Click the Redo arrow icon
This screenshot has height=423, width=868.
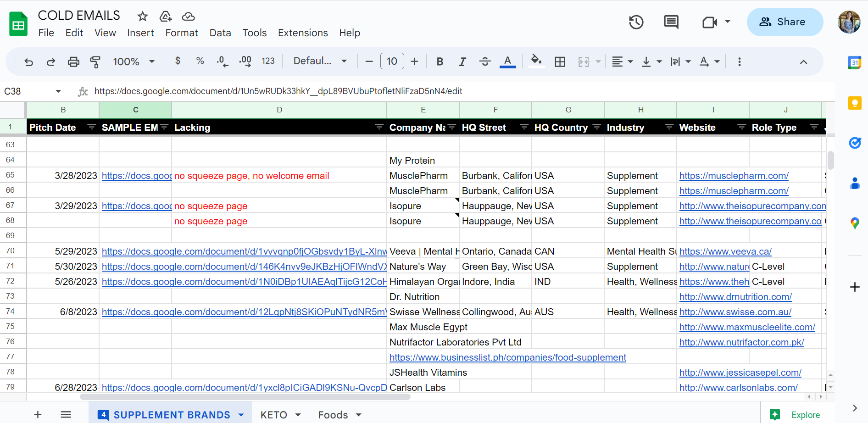coord(51,61)
